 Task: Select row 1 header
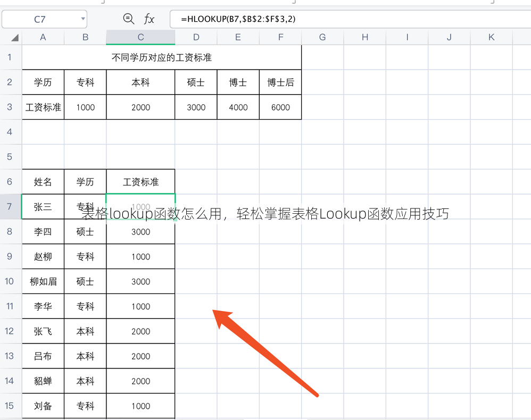click(10, 57)
